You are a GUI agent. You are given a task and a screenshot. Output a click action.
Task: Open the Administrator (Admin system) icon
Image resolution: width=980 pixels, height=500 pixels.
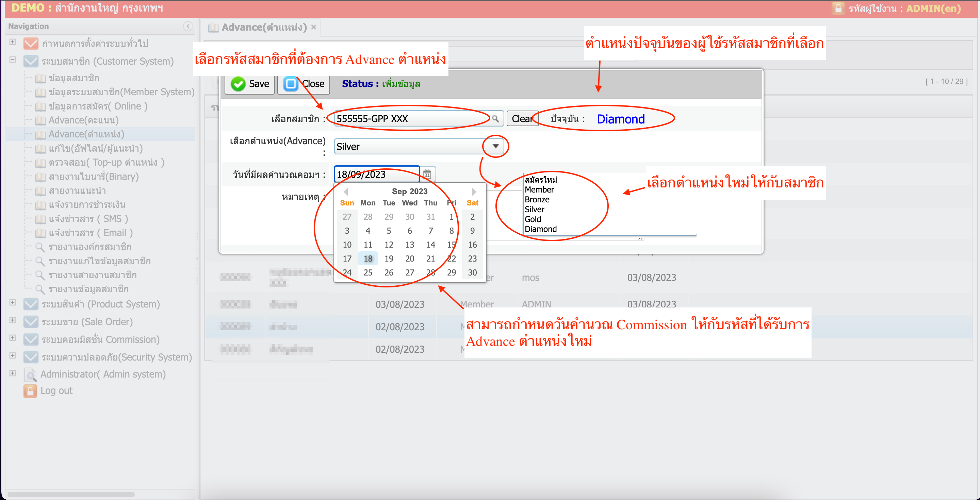(30, 374)
